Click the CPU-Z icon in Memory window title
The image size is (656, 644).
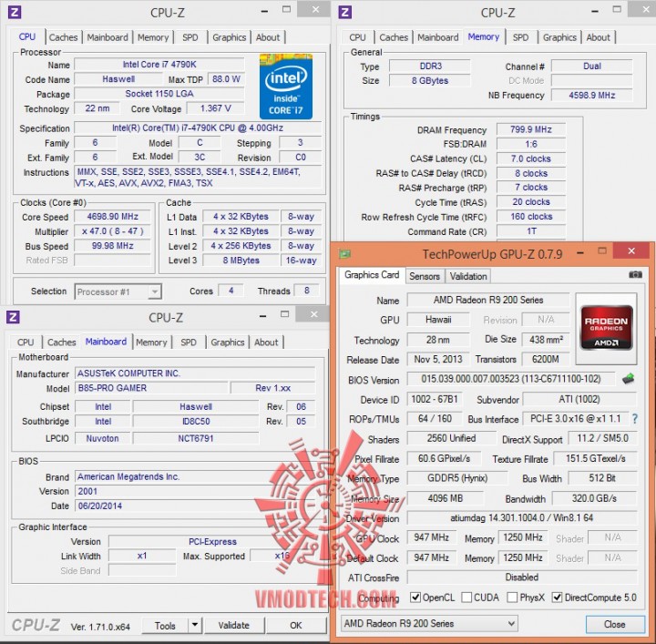344,12
